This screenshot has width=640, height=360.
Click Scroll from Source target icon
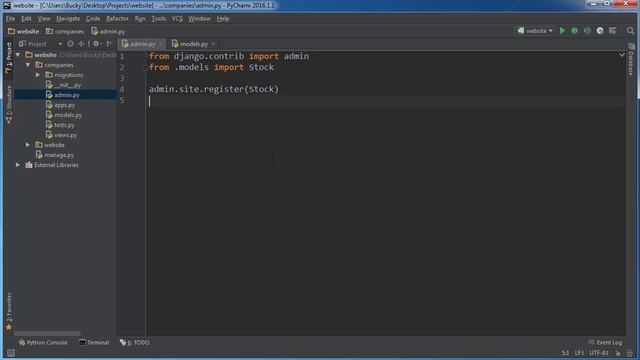70,44
